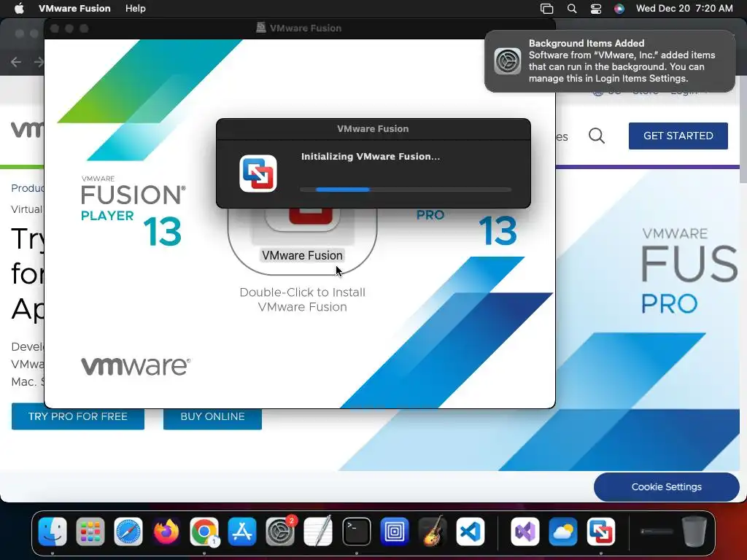The height and width of the screenshot is (560, 747).
Task: Open the Apple menu
Action: [19, 9]
